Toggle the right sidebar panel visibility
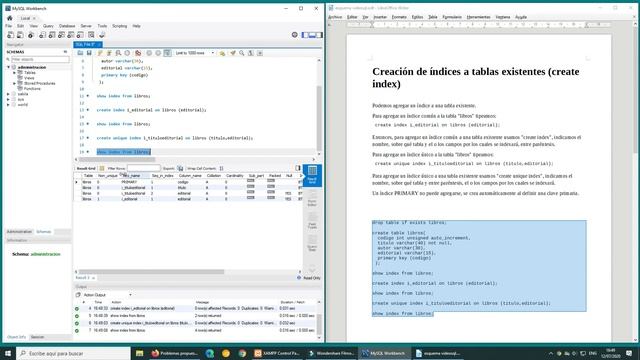The height and width of the screenshot is (360, 640). pyautogui.click(x=319, y=35)
